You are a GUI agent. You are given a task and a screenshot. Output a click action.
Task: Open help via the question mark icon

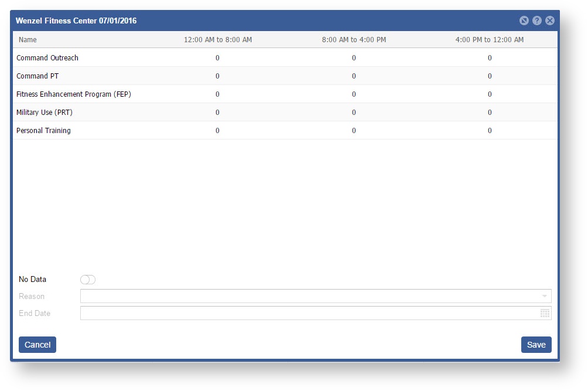pos(536,21)
